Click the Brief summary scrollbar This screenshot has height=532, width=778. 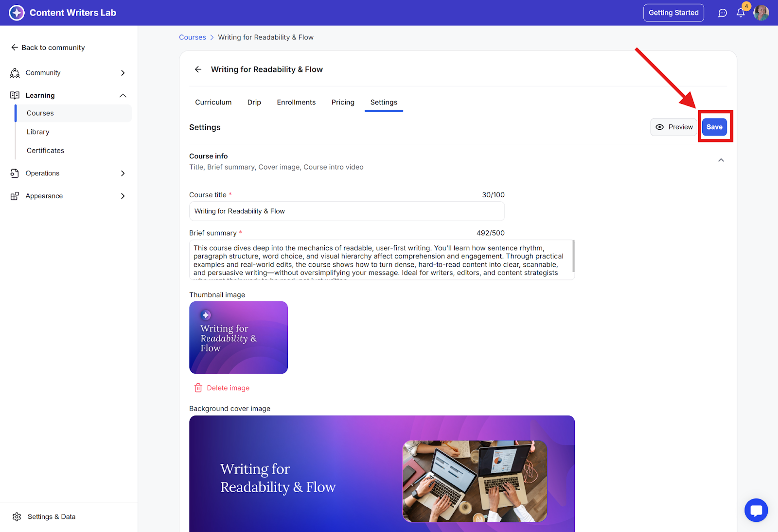(x=574, y=256)
